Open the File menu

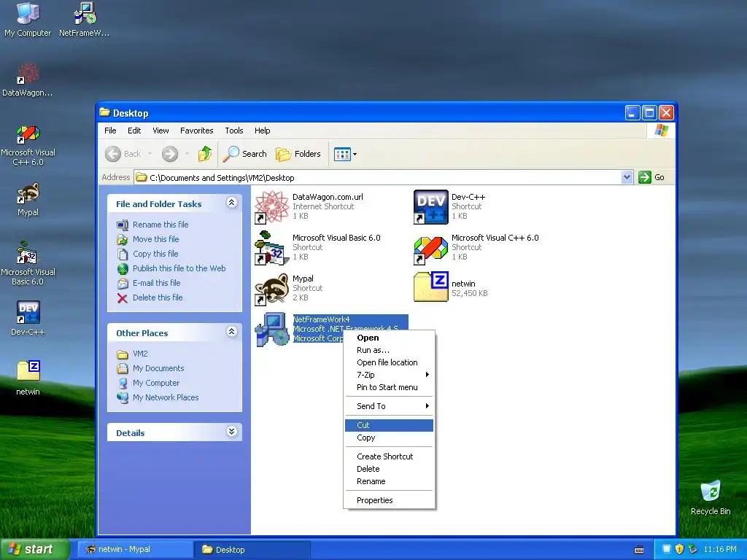coord(110,131)
